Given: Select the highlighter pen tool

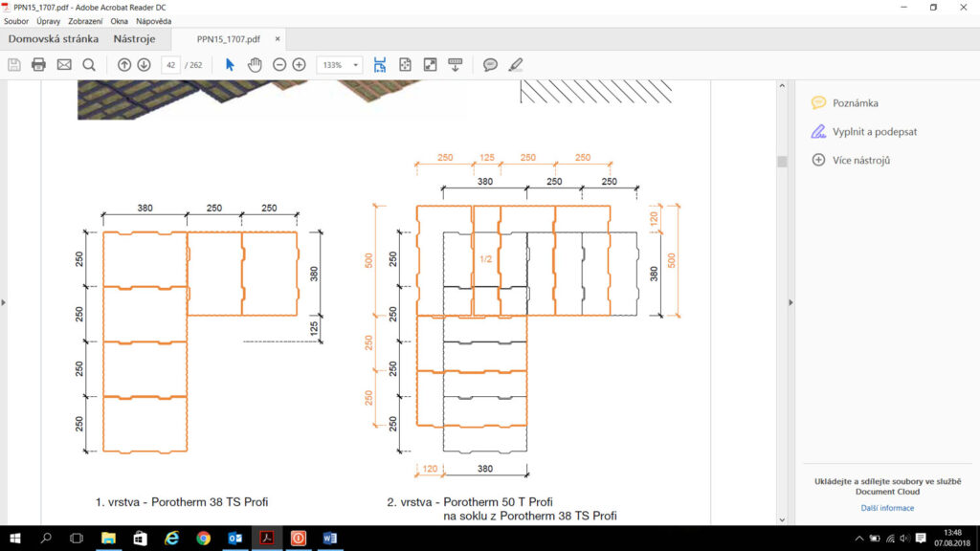Looking at the screenshot, I should click(x=516, y=64).
